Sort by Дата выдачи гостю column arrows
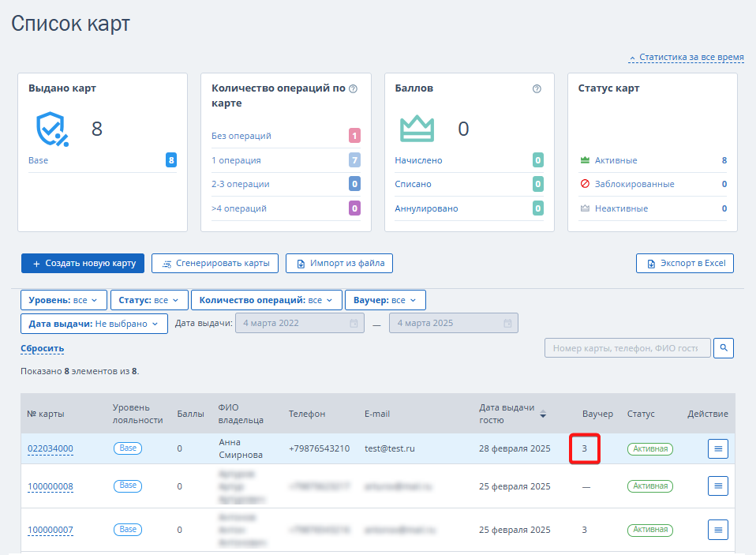The width and height of the screenshot is (756, 555). (543, 414)
